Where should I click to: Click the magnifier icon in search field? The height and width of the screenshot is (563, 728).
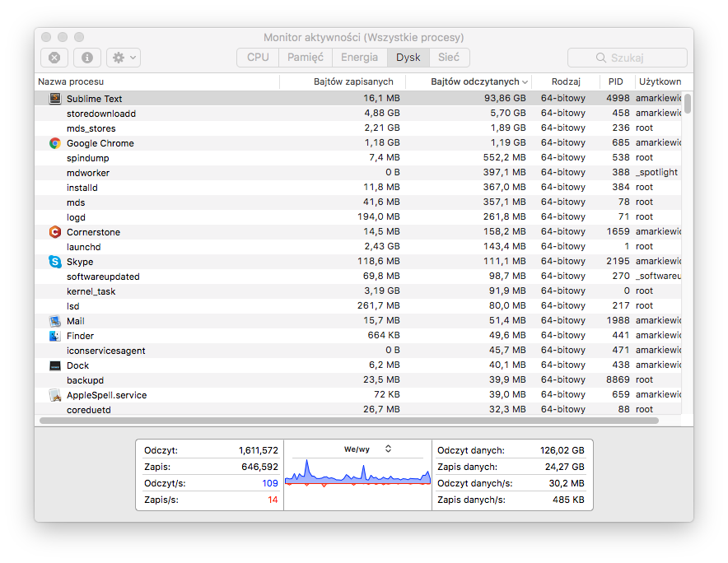[x=601, y=58]
